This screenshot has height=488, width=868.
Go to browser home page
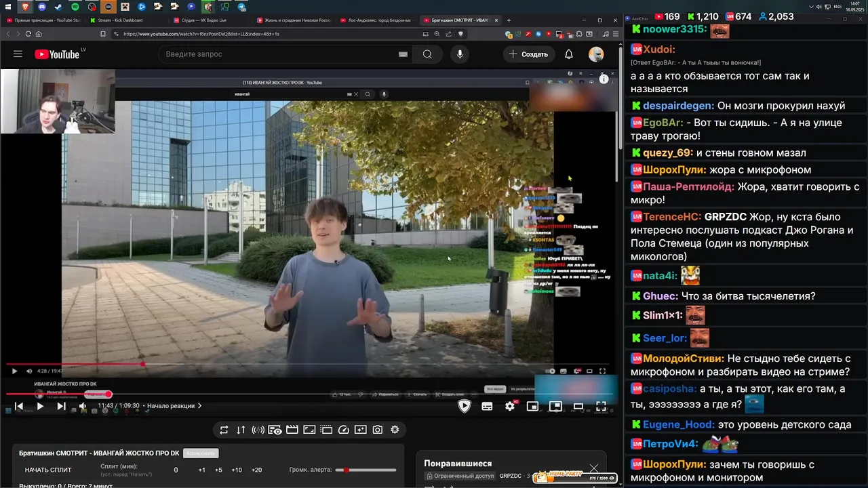[39, 34]
